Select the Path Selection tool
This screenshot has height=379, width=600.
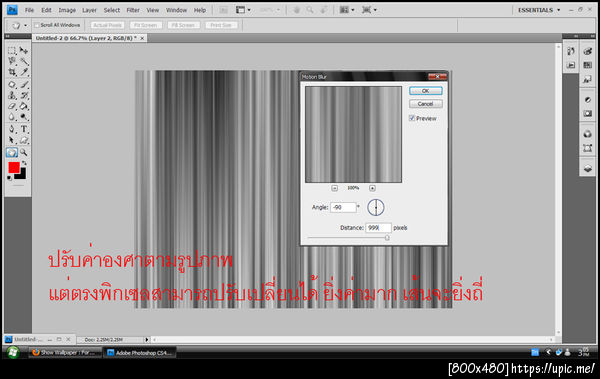pos(12,140)
